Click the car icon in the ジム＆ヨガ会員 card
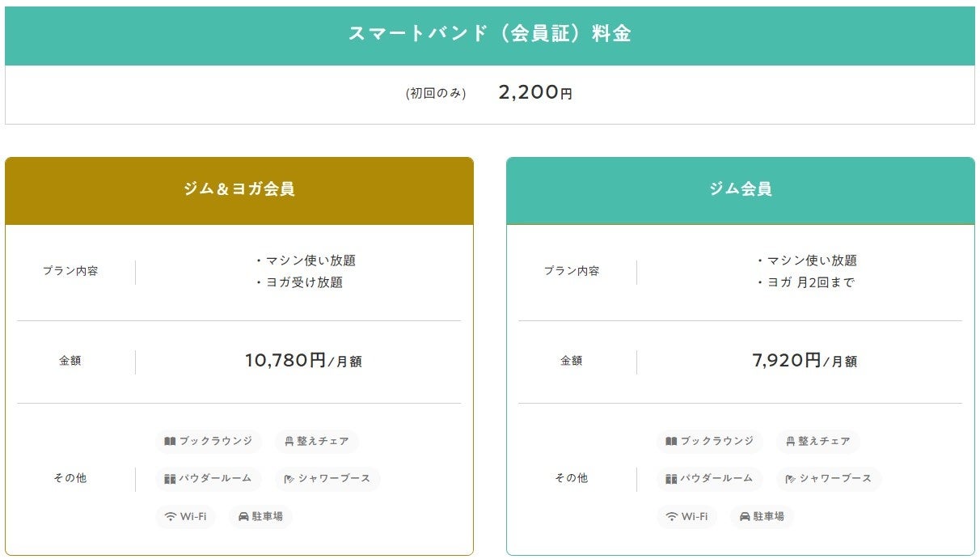 pyautogui.click(x=243, y=516)
